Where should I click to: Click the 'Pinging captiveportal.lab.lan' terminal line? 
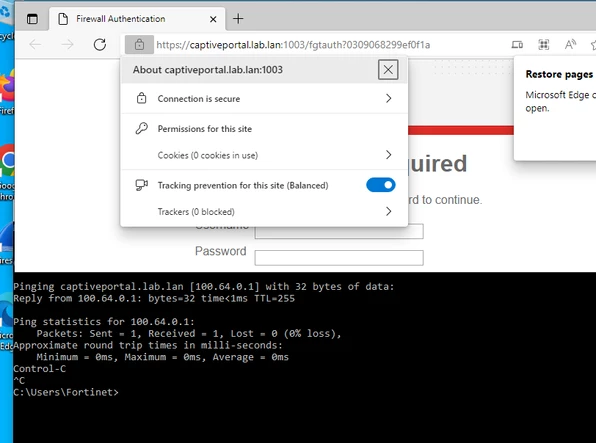click(204, 286)
